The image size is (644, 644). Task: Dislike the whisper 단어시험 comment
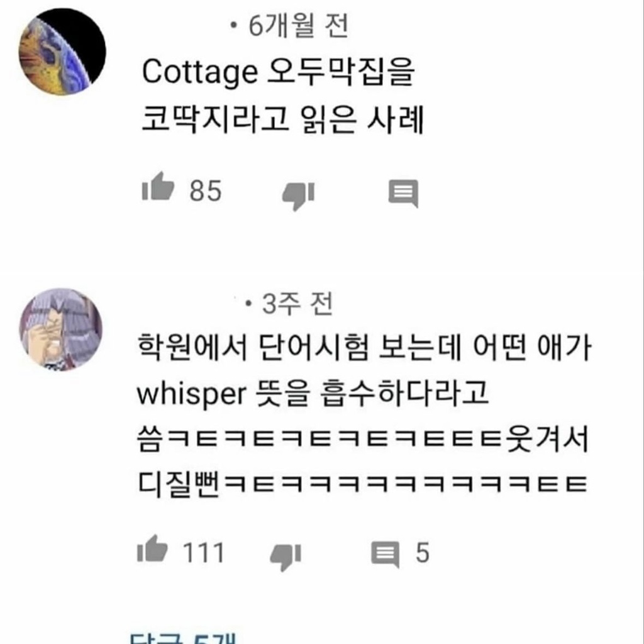[x=286, y=557]
